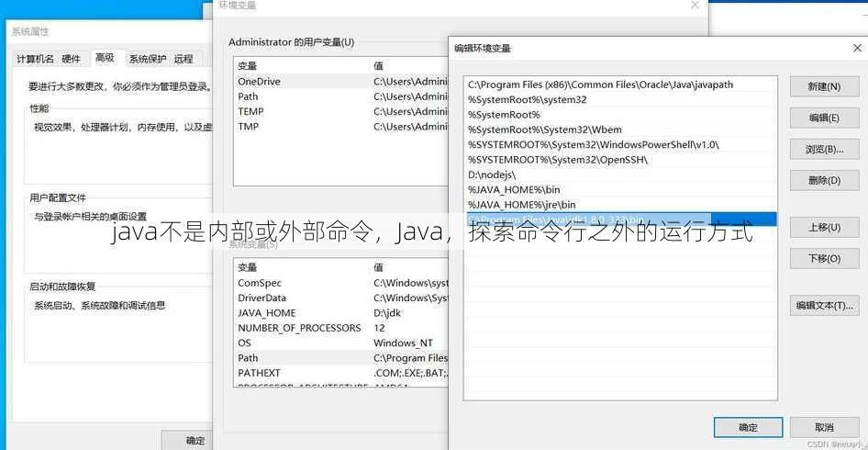Click the 编辑文本(T)... button
Screen dimensions: 868x450
coord(824,305)
